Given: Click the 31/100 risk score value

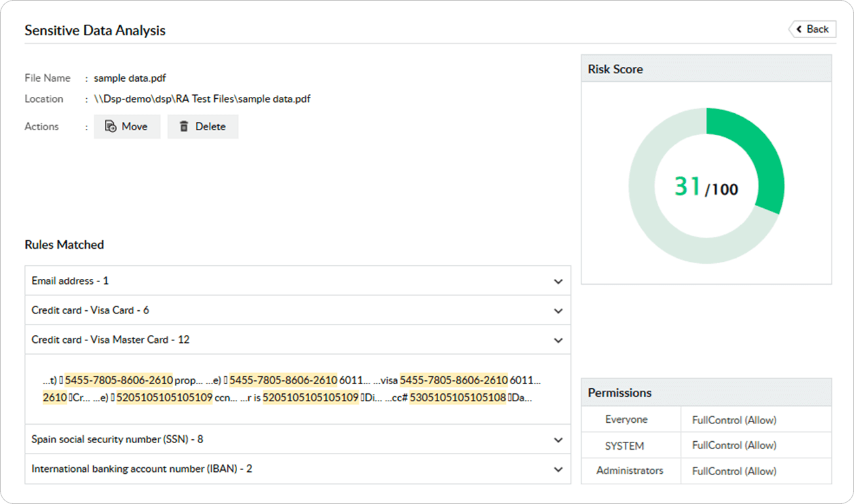Looking at the screenshot, I should coord(706,188).
